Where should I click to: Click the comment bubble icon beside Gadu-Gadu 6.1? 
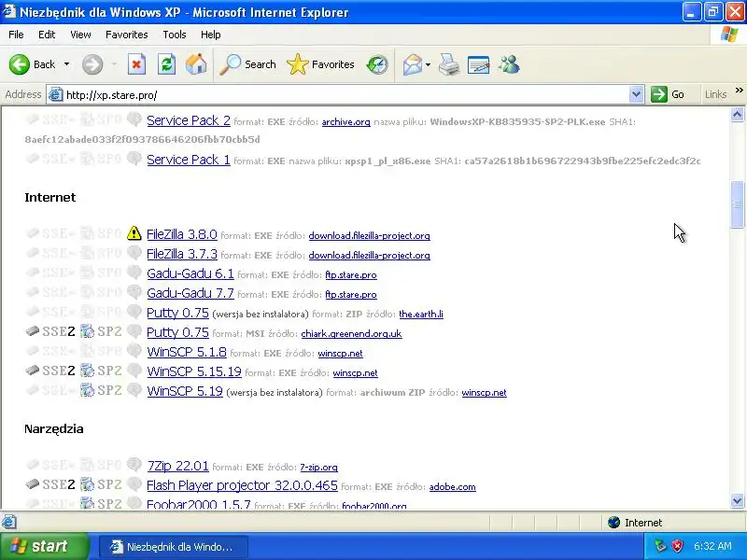point(134,273)
